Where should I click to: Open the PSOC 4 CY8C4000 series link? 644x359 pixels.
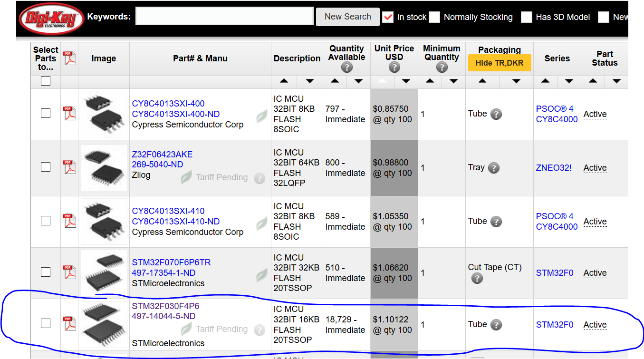pyautogui.click(x=557, y=114)
